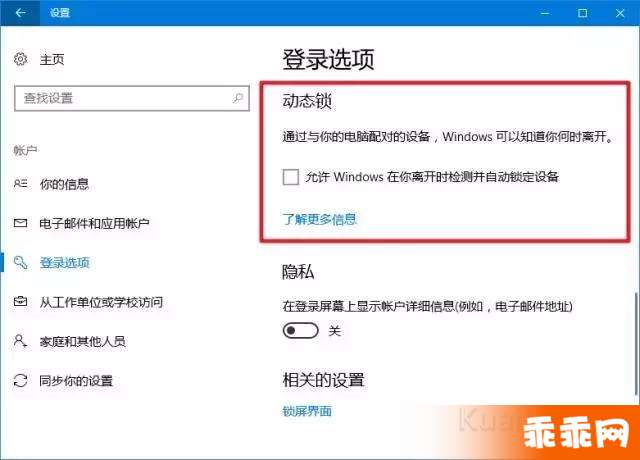Go back using the title bar arrow

(x=20, y=13)
